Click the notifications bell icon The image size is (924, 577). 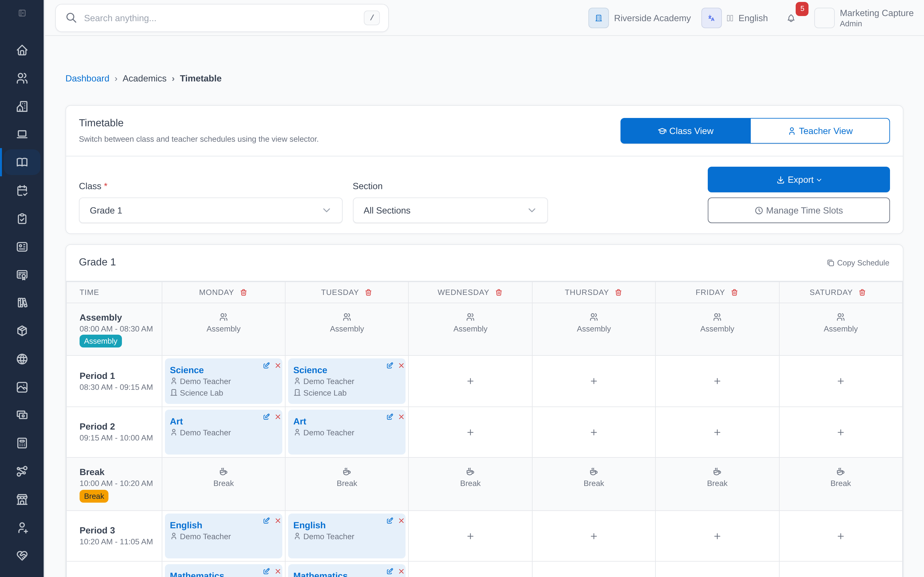pos(791,18)
